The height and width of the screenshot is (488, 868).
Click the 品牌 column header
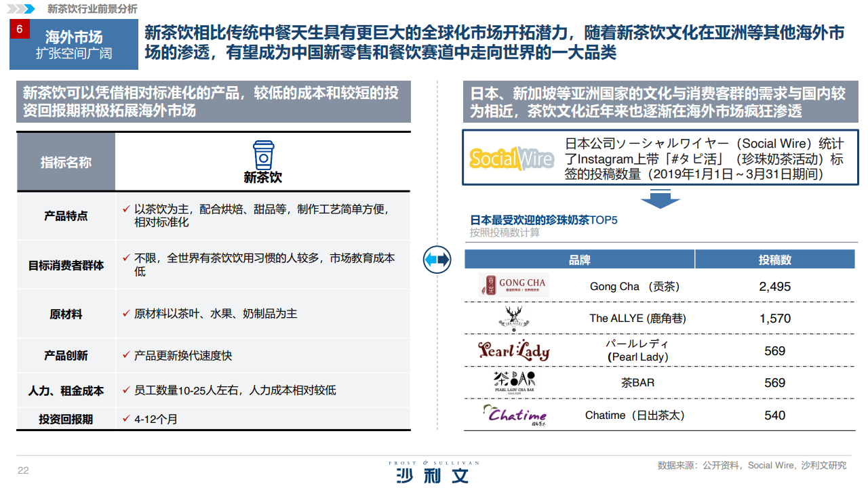click(579, 260)
